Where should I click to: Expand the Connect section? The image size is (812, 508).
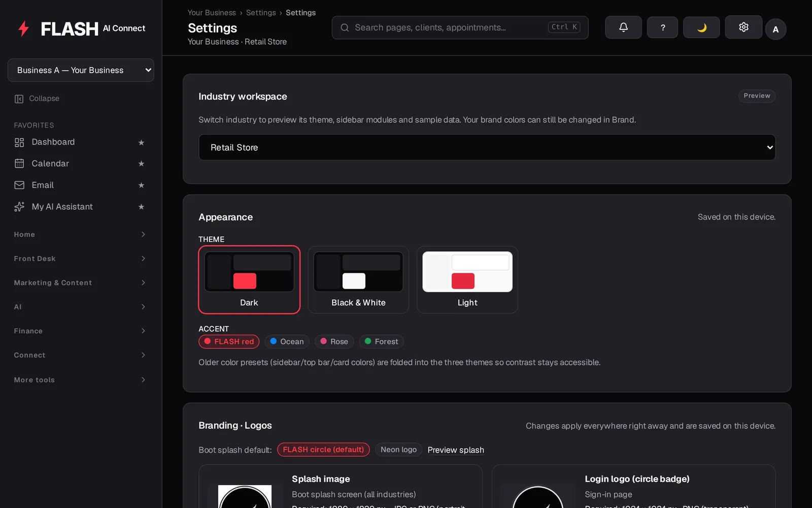tap(80, 355)
